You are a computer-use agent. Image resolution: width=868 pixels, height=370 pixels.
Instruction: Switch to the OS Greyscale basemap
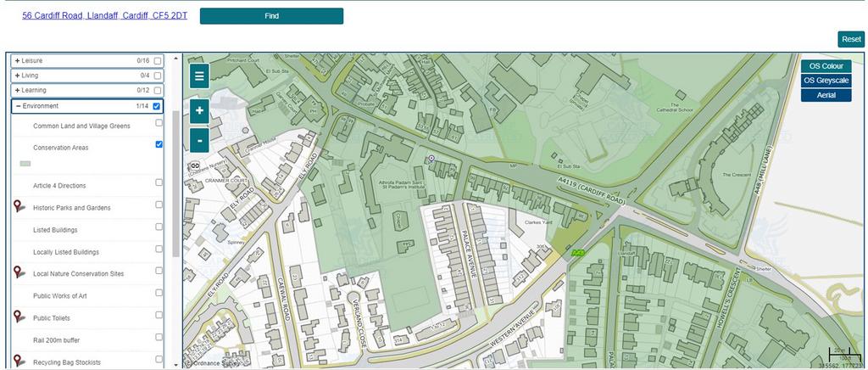(826, 81)
